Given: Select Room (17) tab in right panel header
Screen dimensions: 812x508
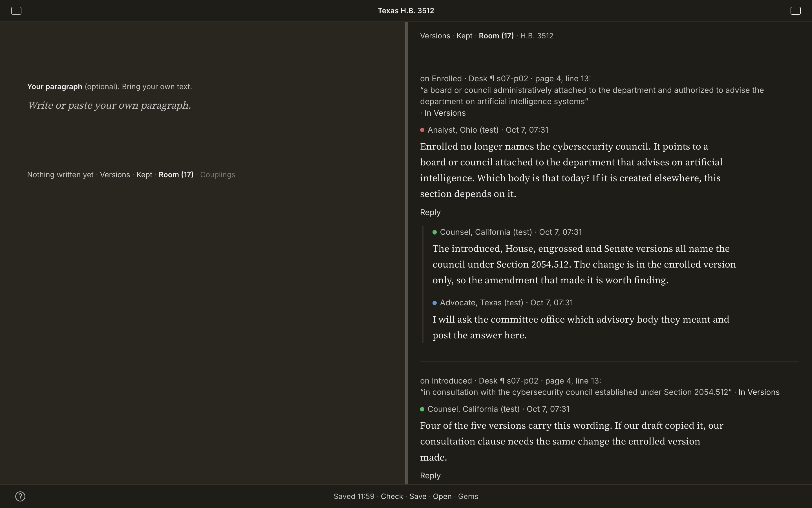Looking at the screenshot, I should coord(496,36).
